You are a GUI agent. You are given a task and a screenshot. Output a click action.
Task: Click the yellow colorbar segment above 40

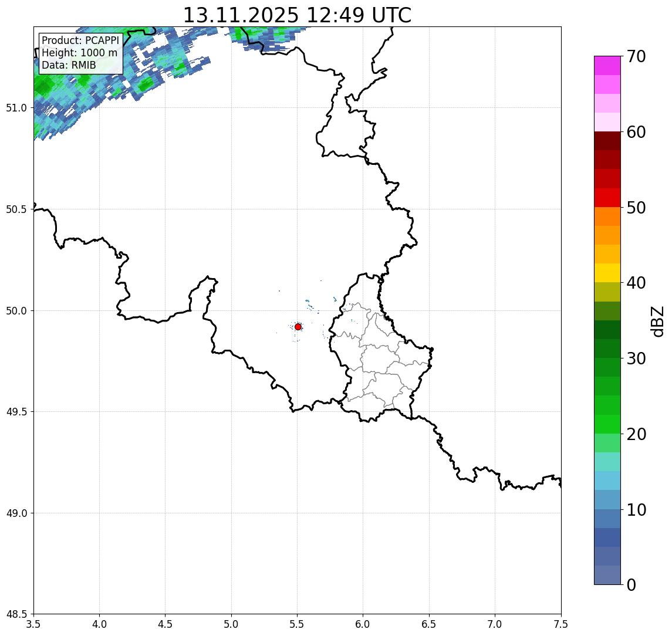(607, 273)
